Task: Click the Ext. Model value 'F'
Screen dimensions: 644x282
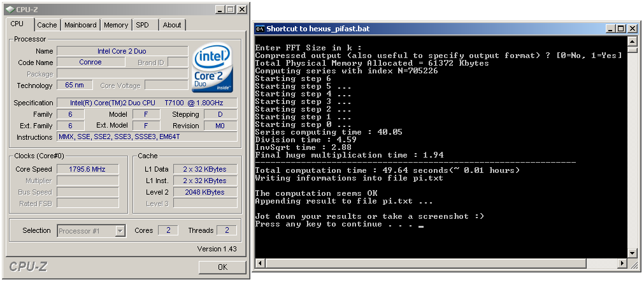Action: tap(146, 126)
